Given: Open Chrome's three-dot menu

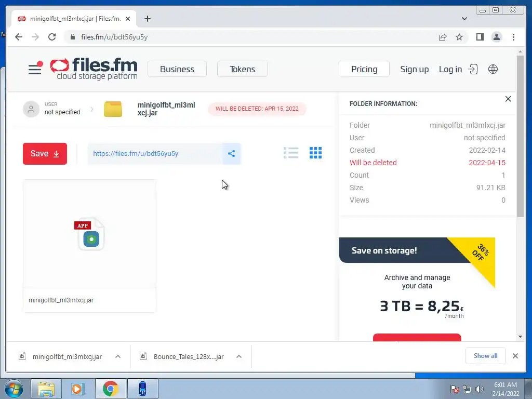Looking at the screenshot, I should click(x=513, y=37).
